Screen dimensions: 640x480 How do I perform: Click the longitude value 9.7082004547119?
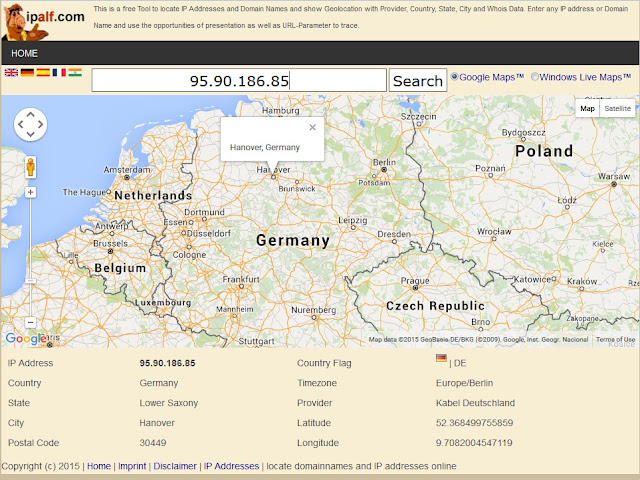click(x=474, y=443)
